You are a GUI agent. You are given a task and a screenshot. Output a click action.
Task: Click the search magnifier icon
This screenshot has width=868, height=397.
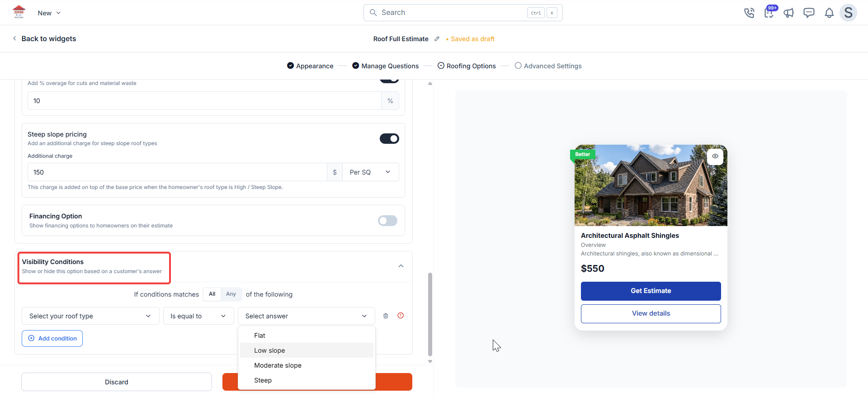[x=373, y=13]
